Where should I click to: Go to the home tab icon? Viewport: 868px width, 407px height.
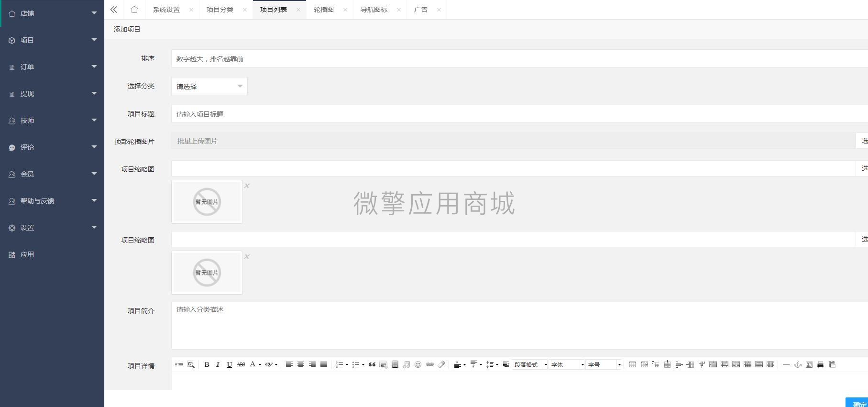[134, 10]
